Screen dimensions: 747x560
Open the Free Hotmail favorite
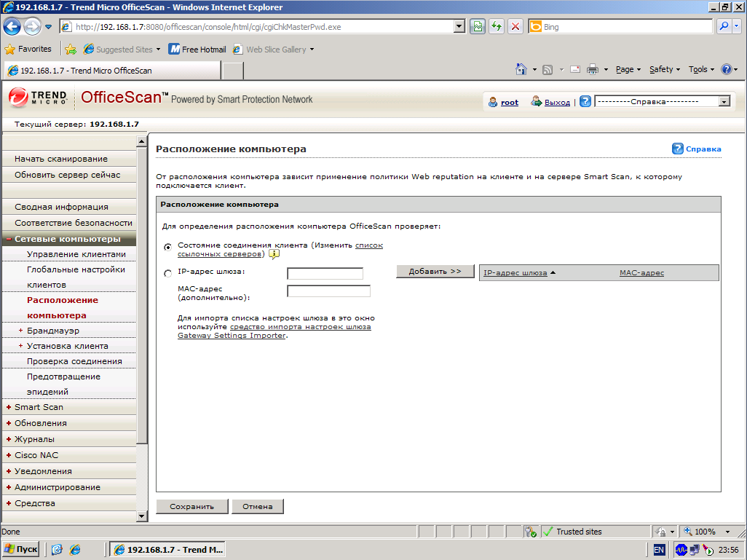pos(197,49)
